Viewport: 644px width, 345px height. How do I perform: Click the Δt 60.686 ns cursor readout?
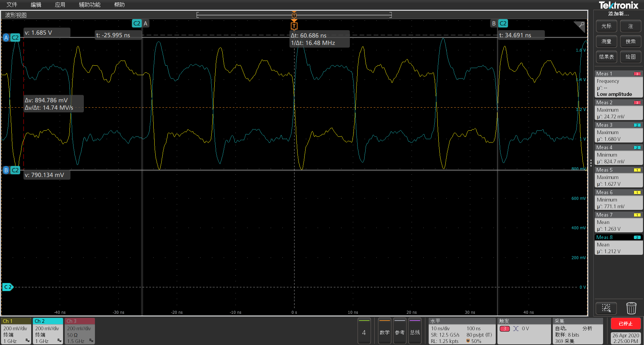pos(320,39)
